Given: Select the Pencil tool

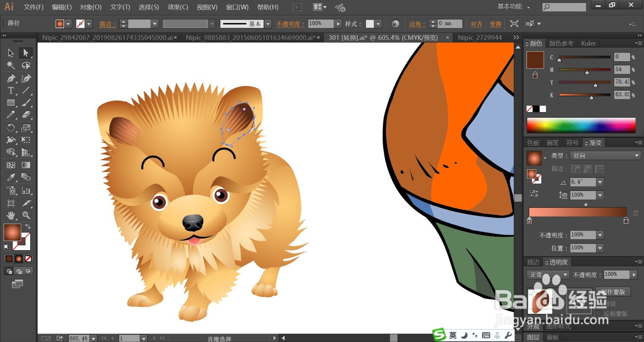Looking at the screenshot, I should (11, 115).
